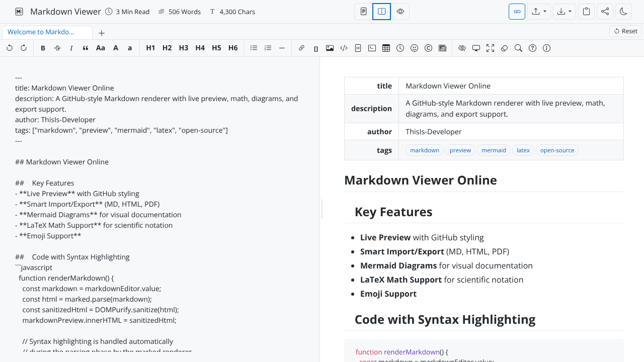Click the 3 Min Read statistic

[127, 12]
